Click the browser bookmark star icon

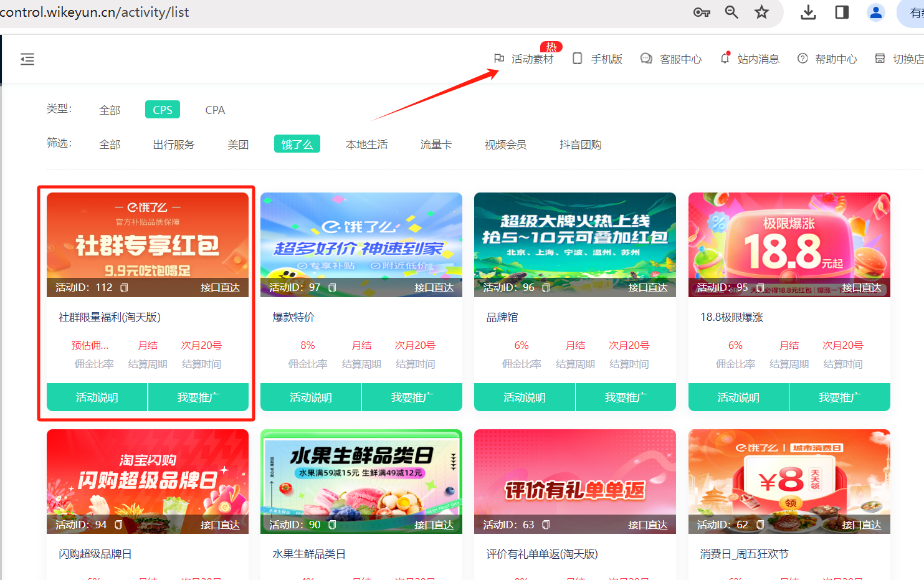pyautogui.click(x=761, y=12)
